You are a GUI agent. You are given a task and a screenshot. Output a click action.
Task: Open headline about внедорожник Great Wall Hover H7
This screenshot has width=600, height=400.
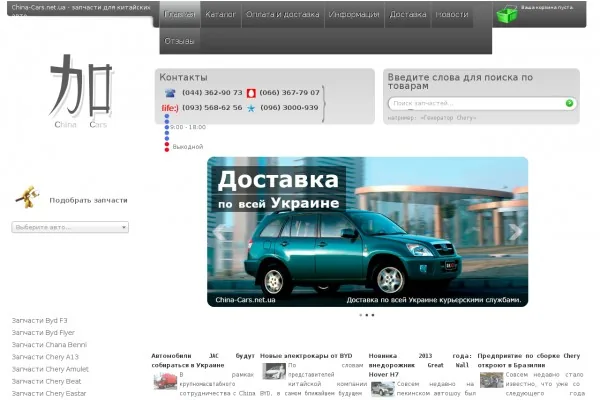pos(420,365)
